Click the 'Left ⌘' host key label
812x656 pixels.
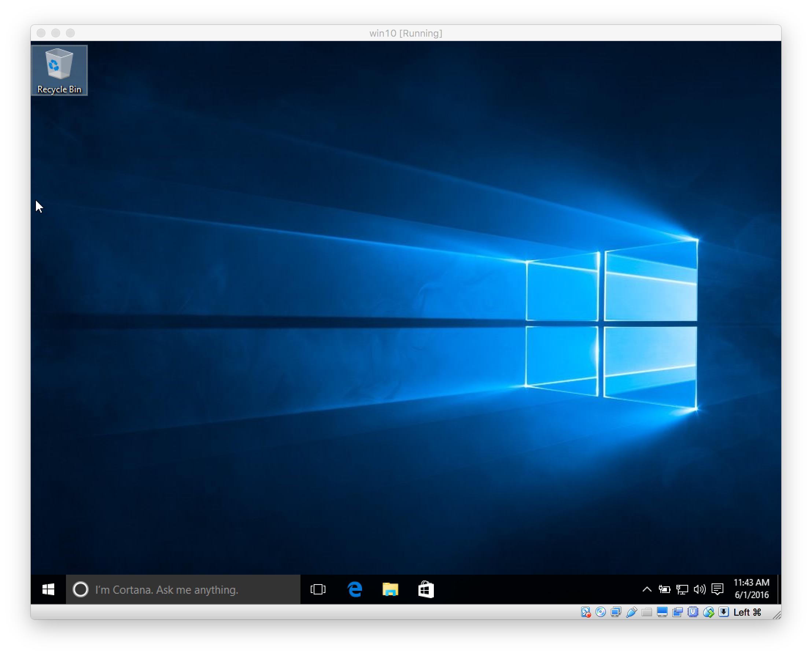click(x=747, y=612)
